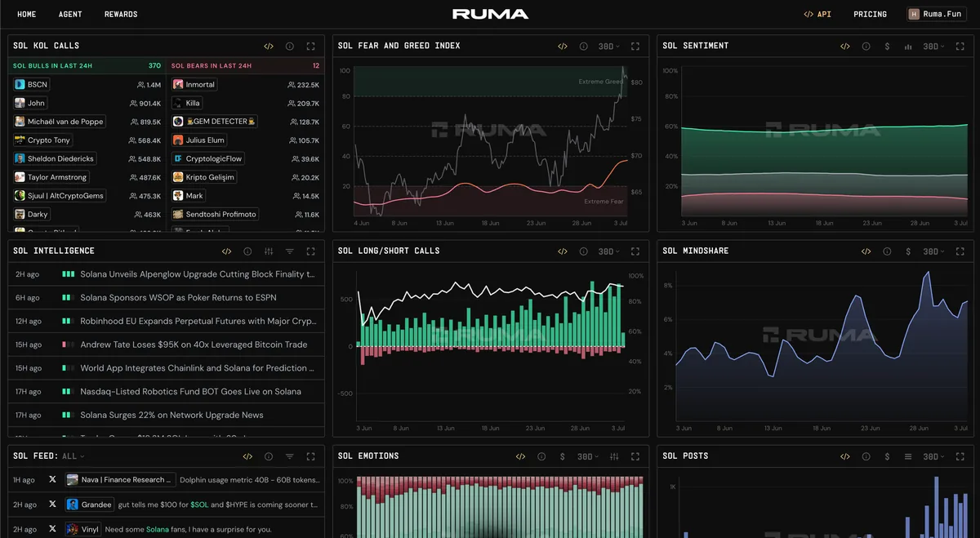Open Solana Unveils Alpenglow Upgrade news item
This screenshot has height=538, width=980.
166,274
